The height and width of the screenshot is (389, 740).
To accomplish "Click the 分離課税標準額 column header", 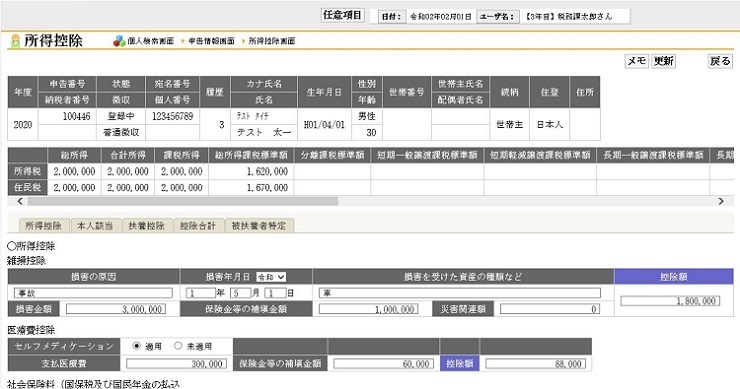I will click(x=332, y=155).
